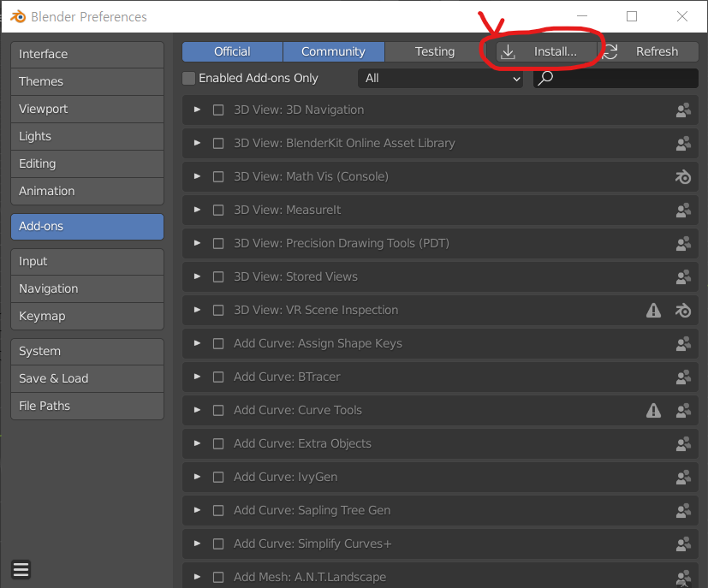Click the warning triangle on Curve Tools row
The width and height of the screenshot is (708, 588).
click(x=653, y=410)
